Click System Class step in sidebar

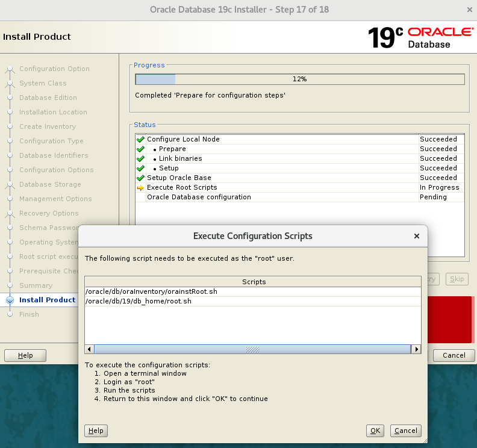click(43, 83)
